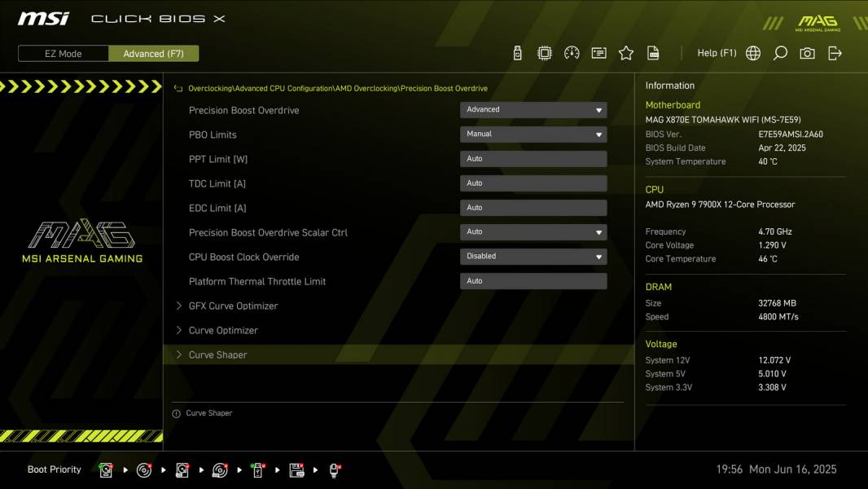868x489 pixels.
Task: Click the 'PBO Limits' setting label
Action: (x=213, y=134)
